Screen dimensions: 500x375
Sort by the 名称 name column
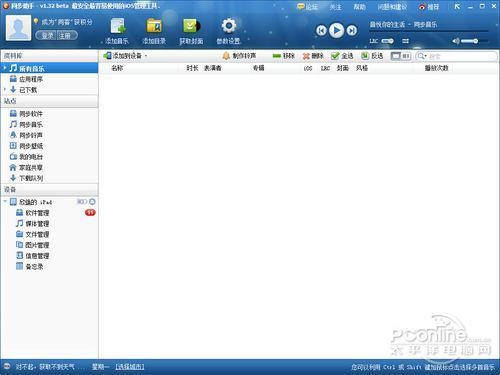[x=117, y=68]
